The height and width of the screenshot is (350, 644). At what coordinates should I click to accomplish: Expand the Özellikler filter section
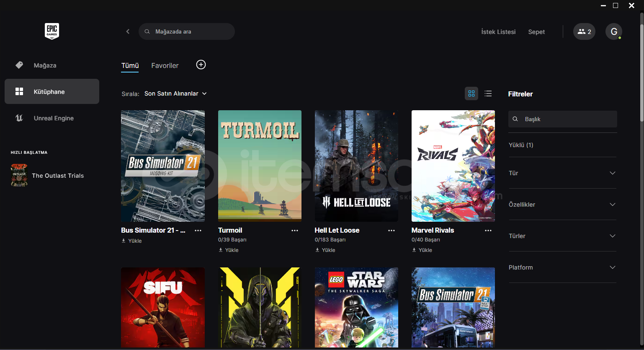click(562, 205)
